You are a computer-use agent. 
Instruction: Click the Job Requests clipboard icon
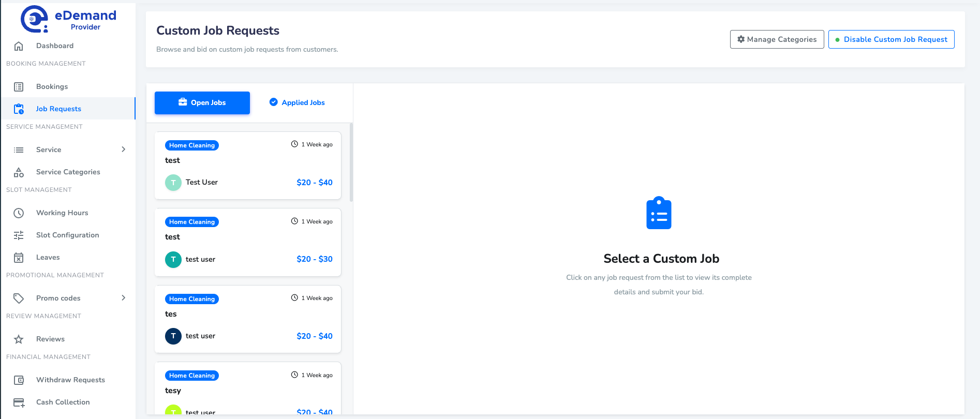[x=19, y=109]
